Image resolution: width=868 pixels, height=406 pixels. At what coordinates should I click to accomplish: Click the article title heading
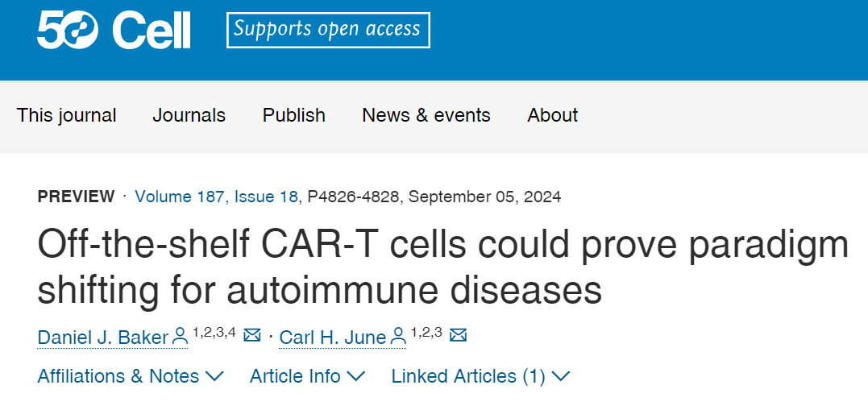[442, 266]
